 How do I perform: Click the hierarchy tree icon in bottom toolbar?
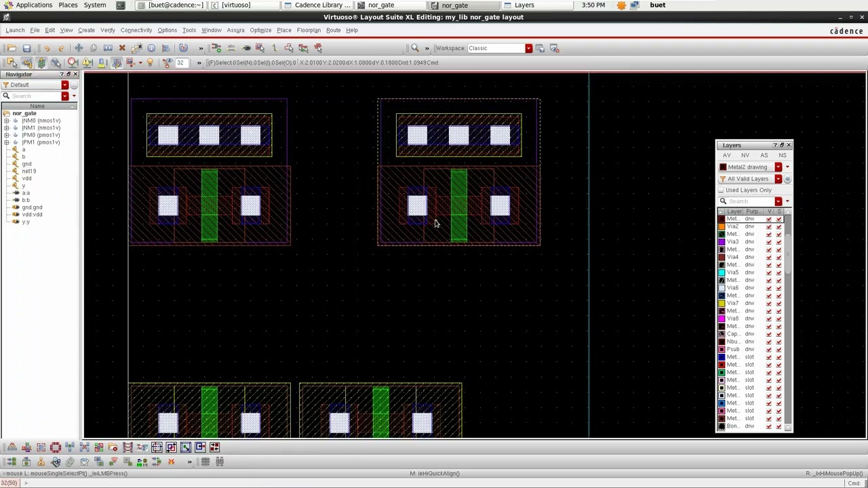[x=12, y=447]
